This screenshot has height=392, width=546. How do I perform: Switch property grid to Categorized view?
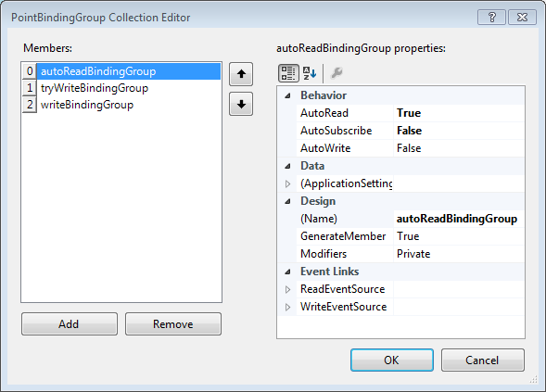click(288, 73)
